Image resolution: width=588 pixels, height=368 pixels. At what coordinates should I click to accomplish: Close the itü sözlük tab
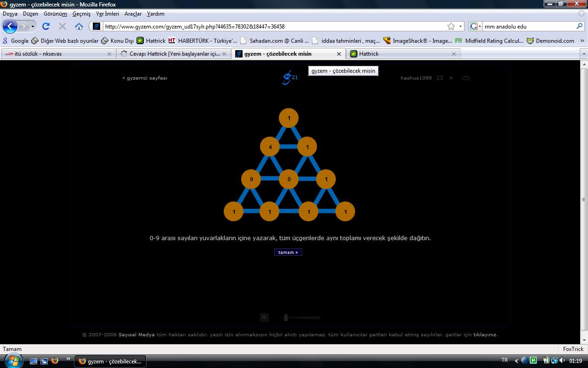(109, 54)
